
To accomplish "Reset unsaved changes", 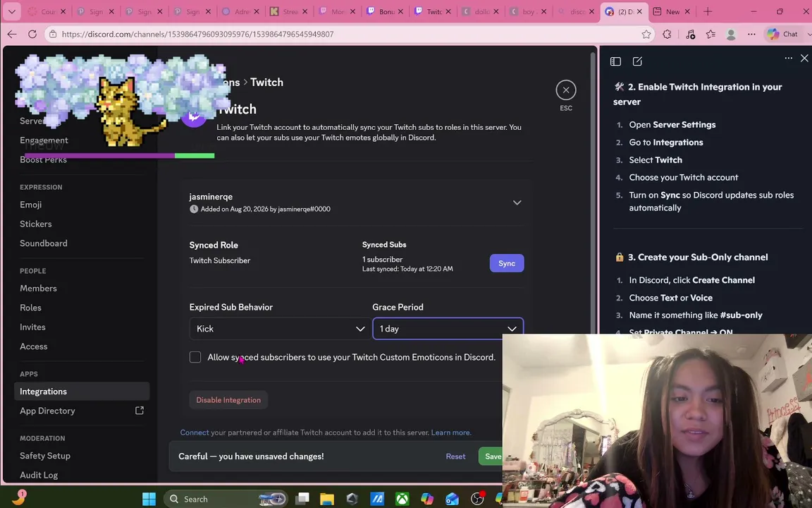I will point(455,456).
